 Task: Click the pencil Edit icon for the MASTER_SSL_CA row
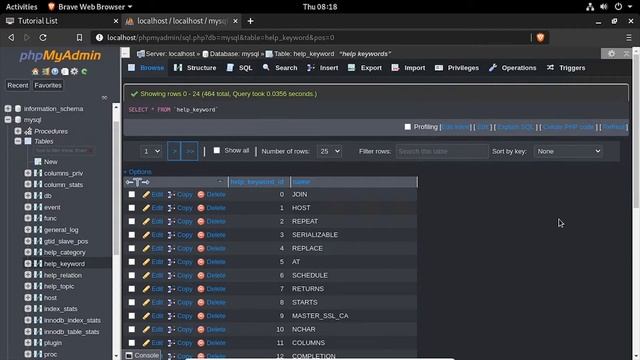[146, 316]
